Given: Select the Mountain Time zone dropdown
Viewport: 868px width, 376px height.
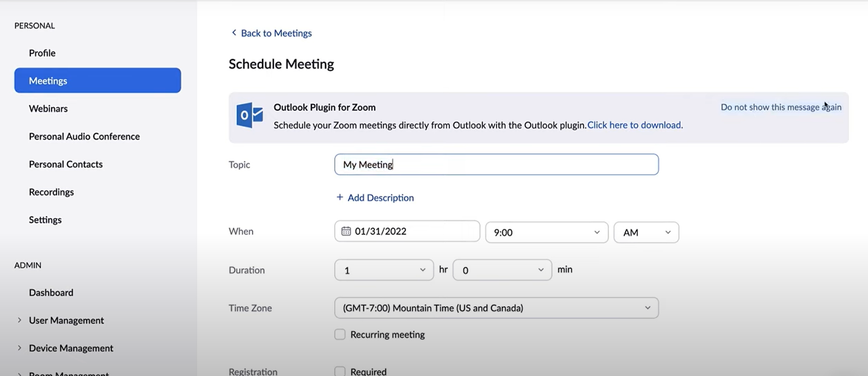Looking at the screenshot, I should pyautogui.click(x=496, y=308).
